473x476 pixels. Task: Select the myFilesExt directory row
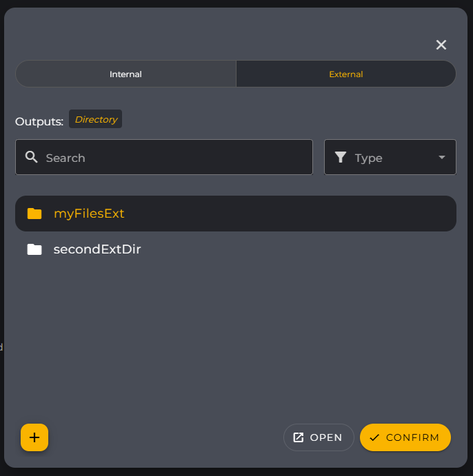click(236, 214)
